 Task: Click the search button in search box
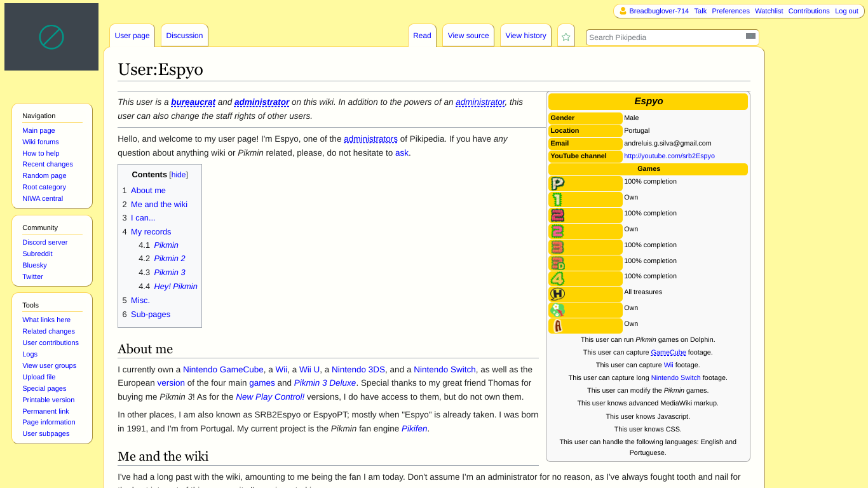pos(750,36)
